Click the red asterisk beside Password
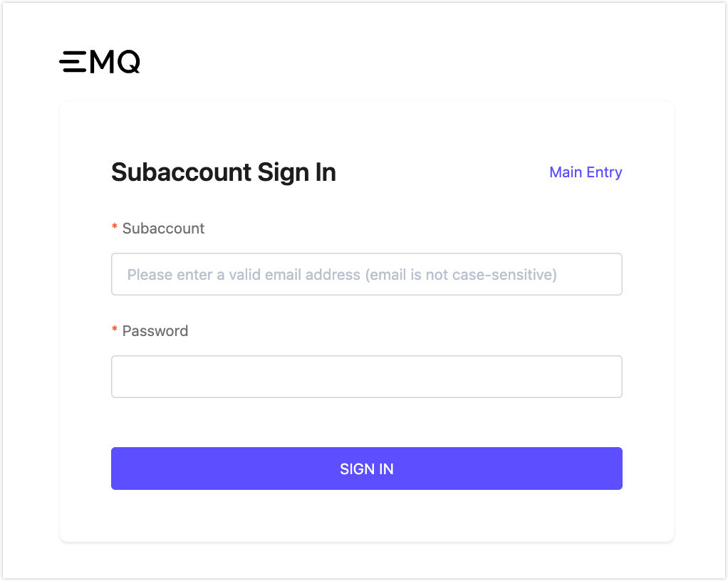Viewport: 728px width, 581px height. (115, 330)
